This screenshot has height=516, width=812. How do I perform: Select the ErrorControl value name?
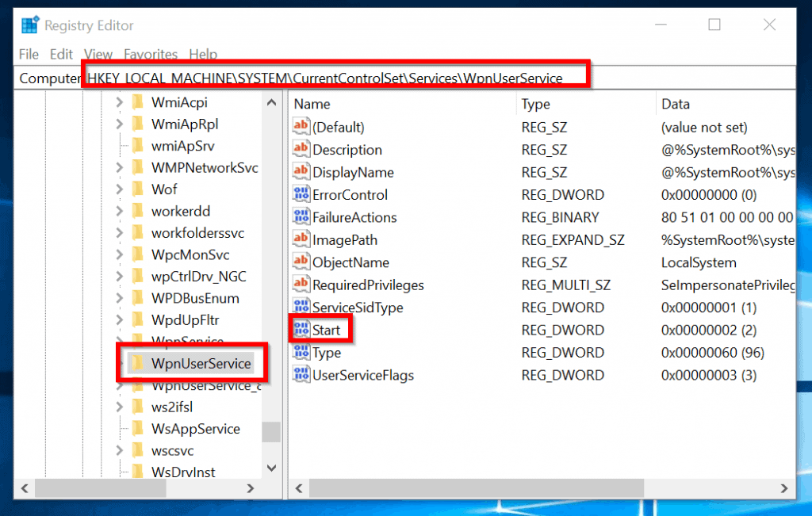click(x=350, y=195)
